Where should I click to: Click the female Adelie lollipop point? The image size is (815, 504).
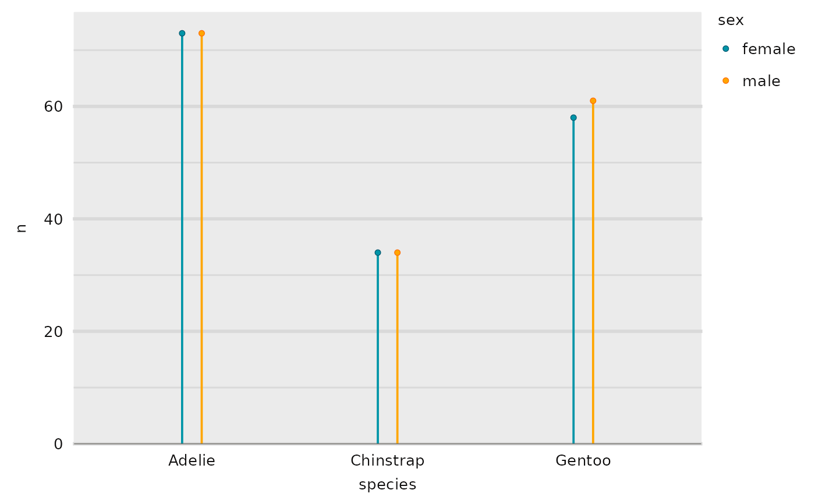[x=182, y=33]
